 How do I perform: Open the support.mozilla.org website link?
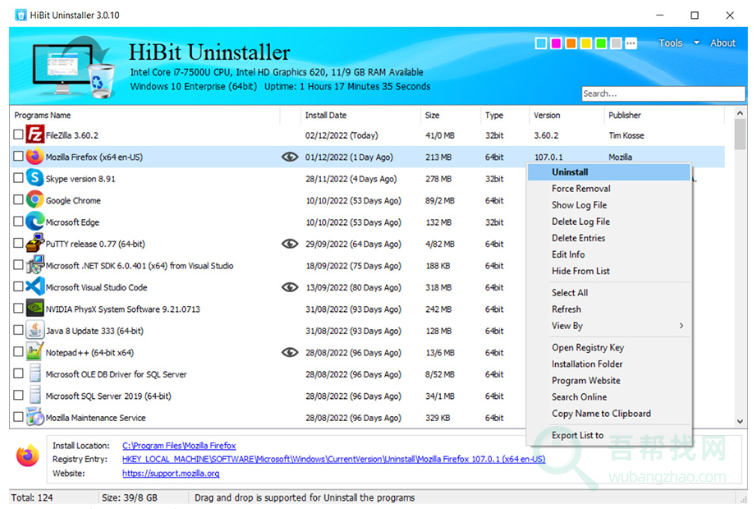click(x=171, y=473)
